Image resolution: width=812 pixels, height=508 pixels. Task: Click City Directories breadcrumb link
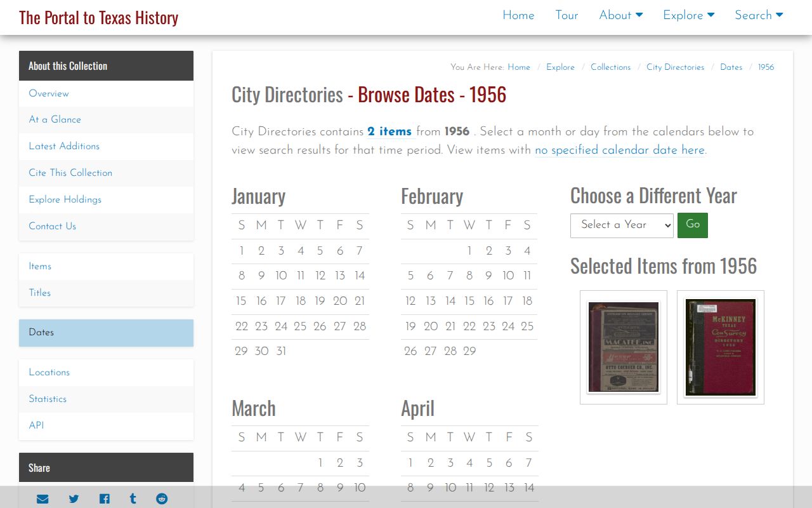pos(675,67)
